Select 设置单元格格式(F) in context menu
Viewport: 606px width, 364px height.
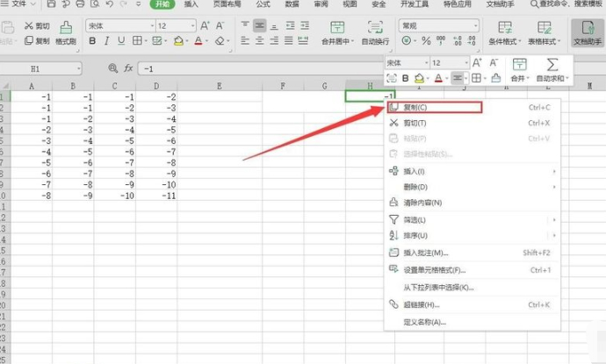(x=473, y=270)
